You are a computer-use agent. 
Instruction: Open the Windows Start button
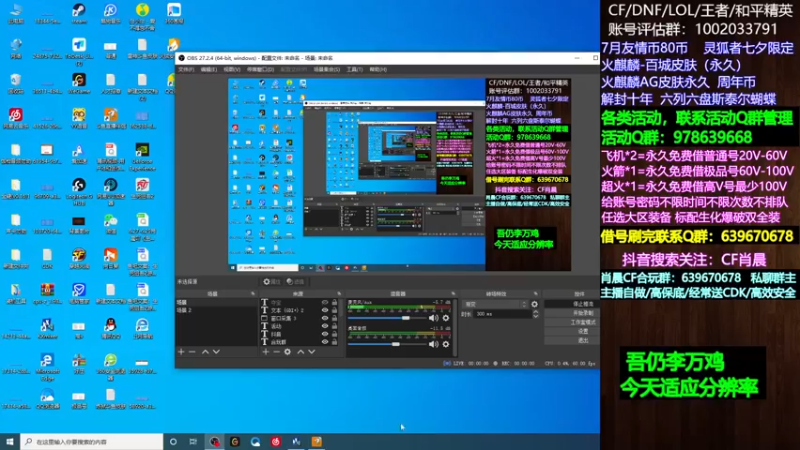pos(10,441)
